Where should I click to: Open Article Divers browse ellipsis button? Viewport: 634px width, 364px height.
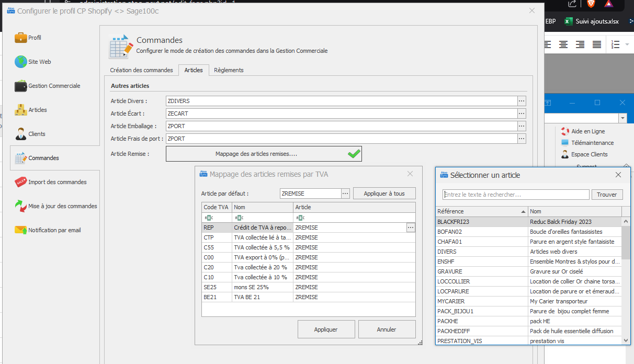(x=521, y=101)
